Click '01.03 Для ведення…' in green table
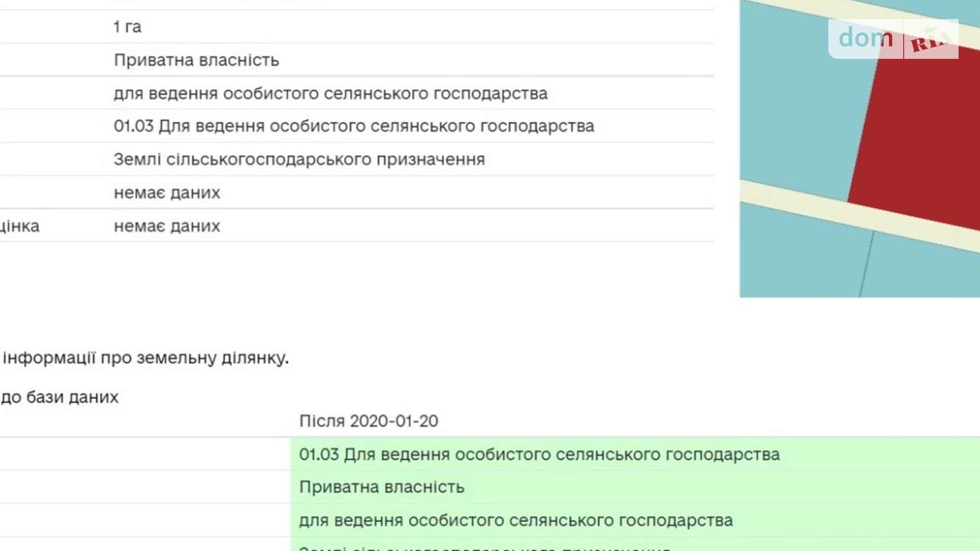980x551 pixels. click(x=539, y=455)
